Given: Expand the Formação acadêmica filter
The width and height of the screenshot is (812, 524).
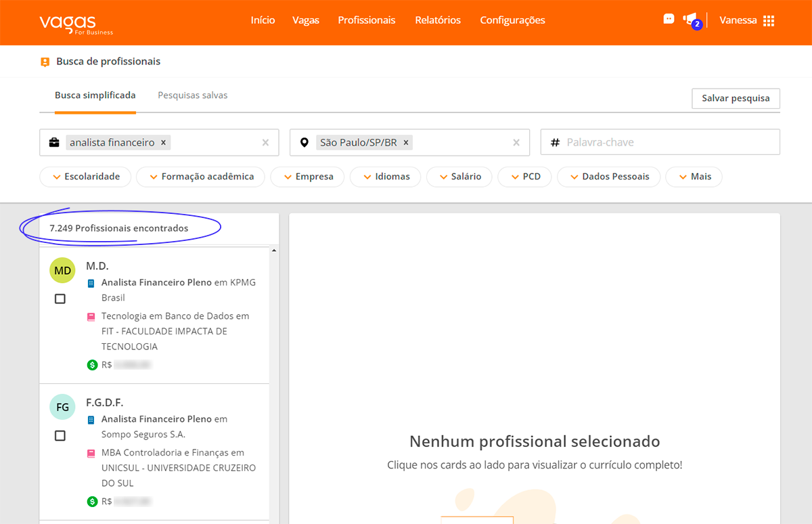Looking at the screenshot, I should 201,177.
